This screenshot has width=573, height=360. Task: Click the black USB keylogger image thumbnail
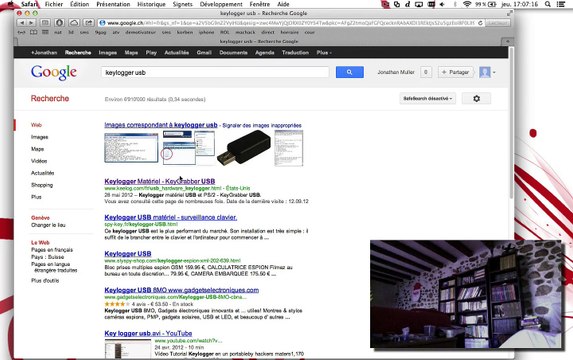pyautogui.click(x=244, y=148)
